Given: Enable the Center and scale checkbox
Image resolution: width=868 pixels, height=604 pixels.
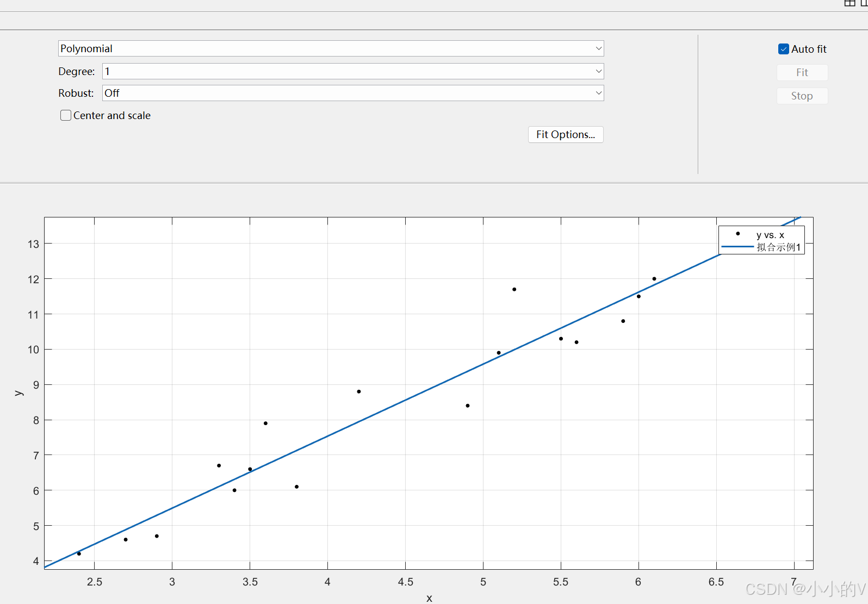Looking at the screenshot, I should (x=66, y=115).
